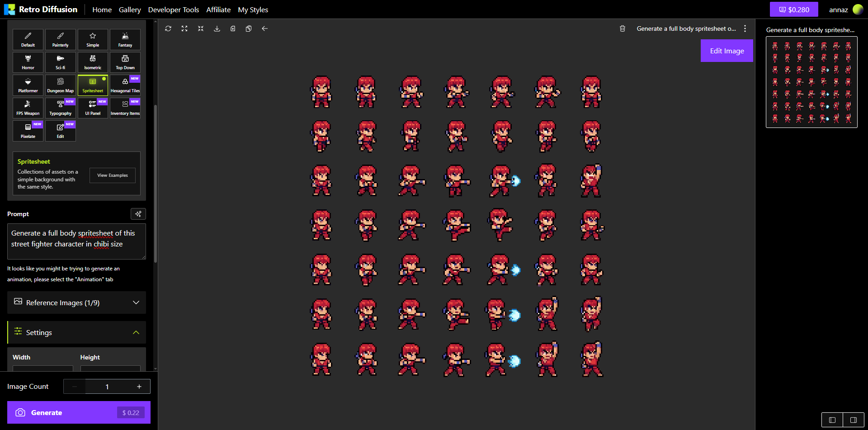Go to the Gallery page
The width and height of the screenshot is (868, 430).
tap(130, 9)
